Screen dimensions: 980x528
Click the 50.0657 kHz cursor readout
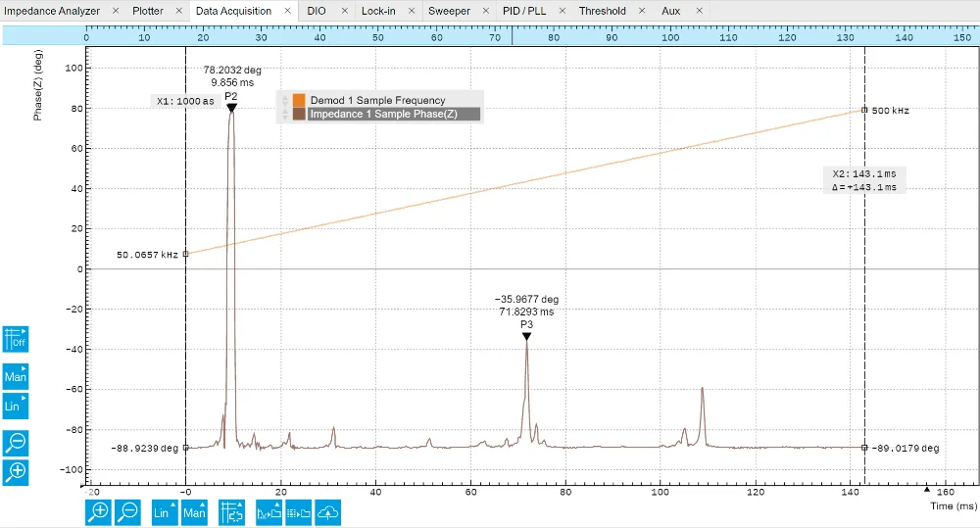pyautogui.click(x=148, y=255)
